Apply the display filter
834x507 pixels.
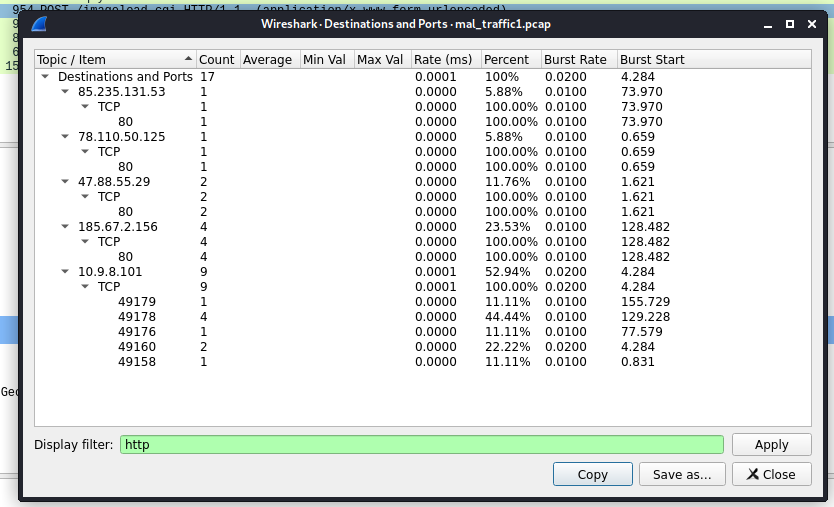(771, 445)
